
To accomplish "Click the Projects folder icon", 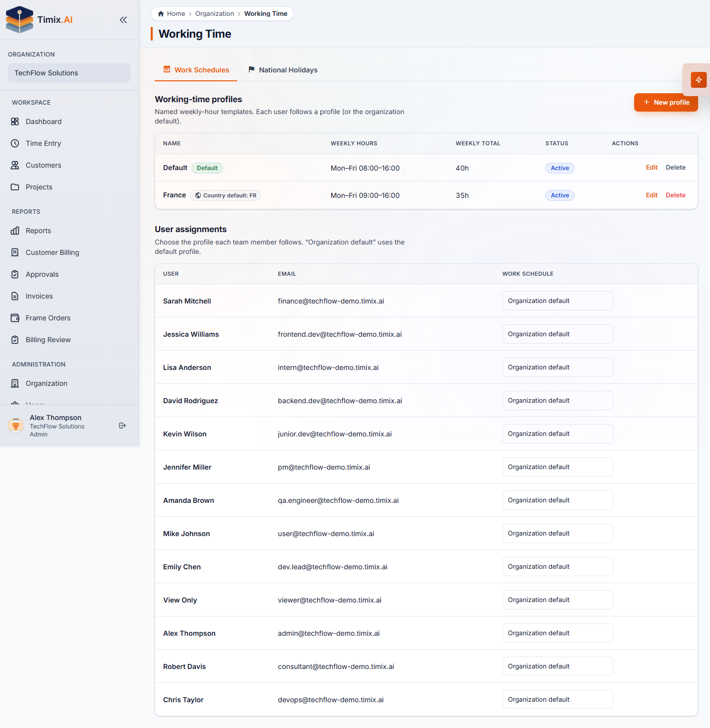I will pyautogui.click(x=15, y=187).
